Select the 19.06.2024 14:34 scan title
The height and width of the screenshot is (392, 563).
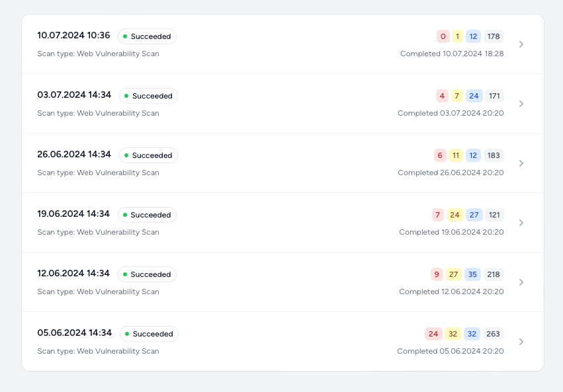(73, 214)
